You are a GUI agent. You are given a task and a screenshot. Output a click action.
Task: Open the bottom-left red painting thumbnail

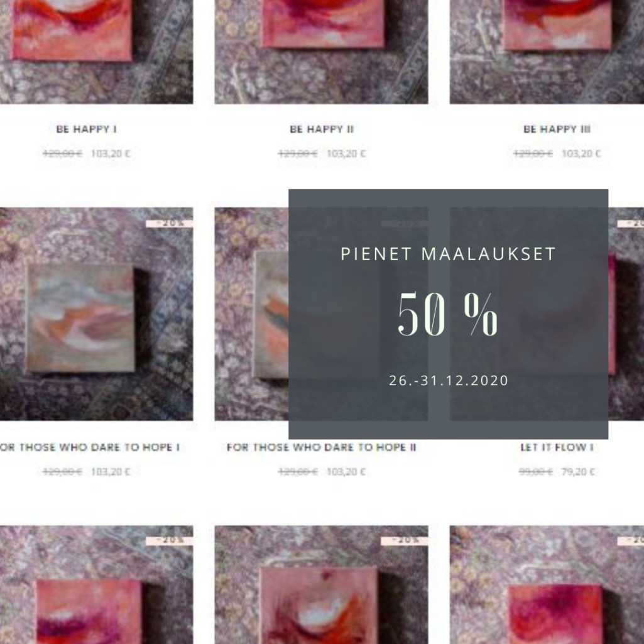click(x=97, y=585)
